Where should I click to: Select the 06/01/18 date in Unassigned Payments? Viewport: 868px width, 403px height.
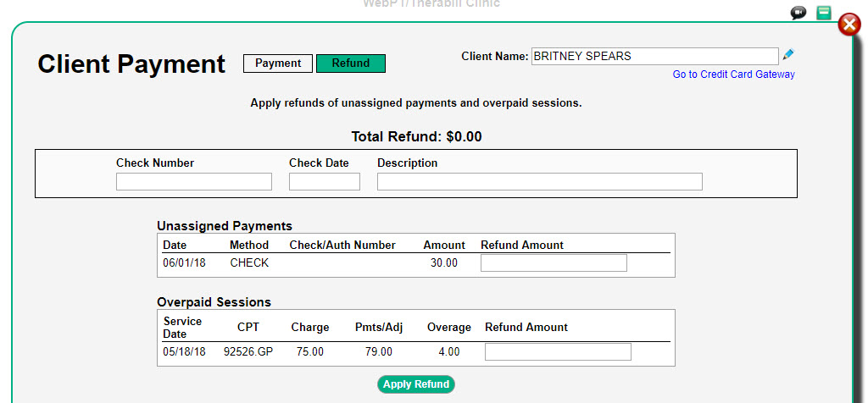tap(184, 263)
